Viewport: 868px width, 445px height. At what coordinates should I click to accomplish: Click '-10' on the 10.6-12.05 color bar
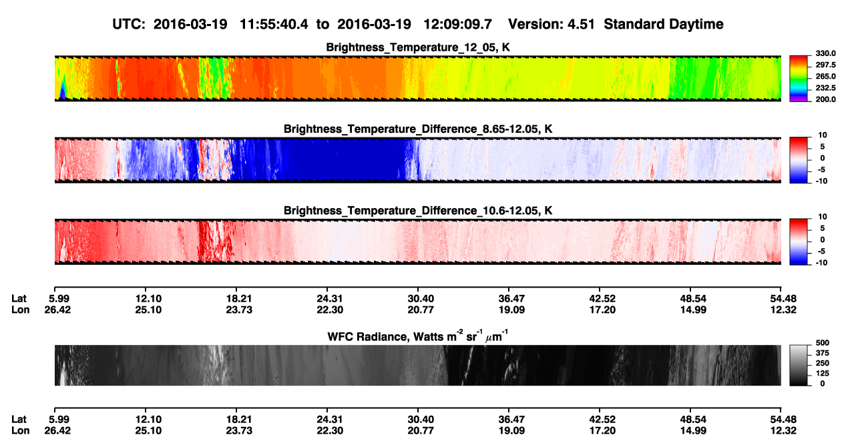pyautogui.click(x=822, y=264)
